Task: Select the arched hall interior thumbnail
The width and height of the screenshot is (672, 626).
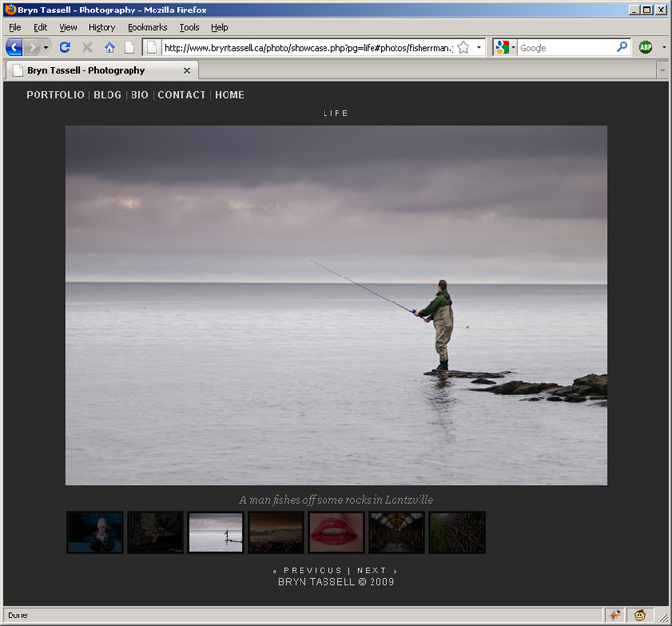Action: [396, 532]
